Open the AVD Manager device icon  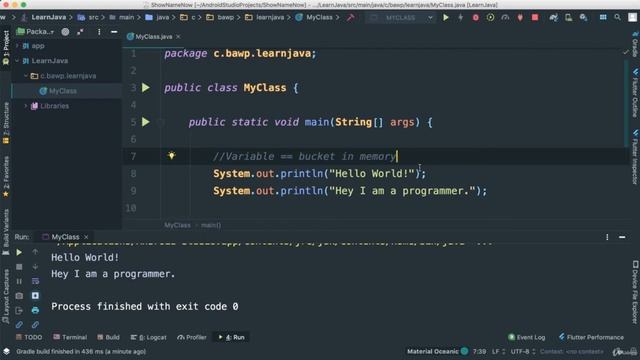point(568,18)
